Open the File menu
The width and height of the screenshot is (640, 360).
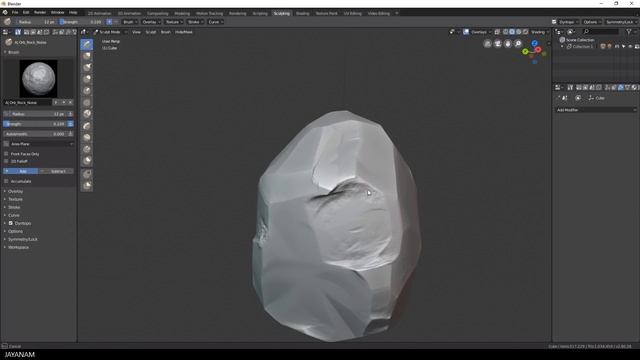pyautogui.click(x=15, y=13)
